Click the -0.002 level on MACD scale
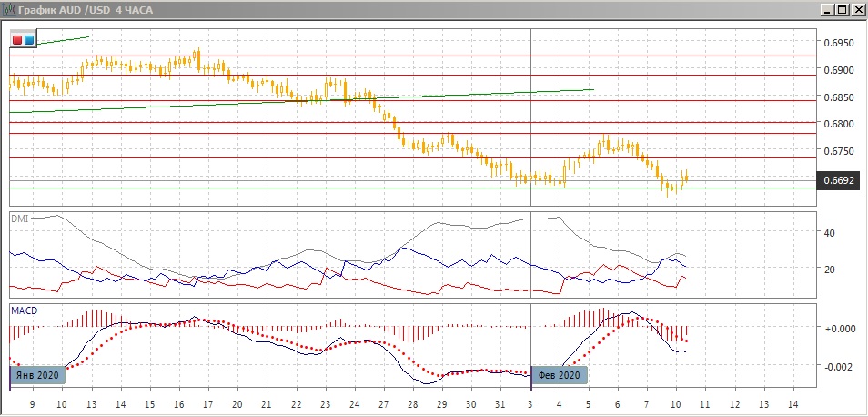This screenshot has width=868, height=417. [836, 366]
